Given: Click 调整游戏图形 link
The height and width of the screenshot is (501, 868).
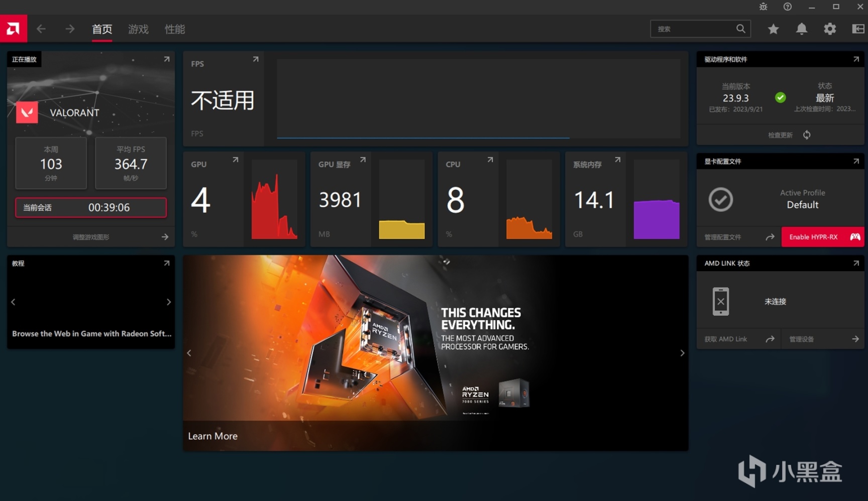Looking at the screenshot, I should tap(91, 237).
